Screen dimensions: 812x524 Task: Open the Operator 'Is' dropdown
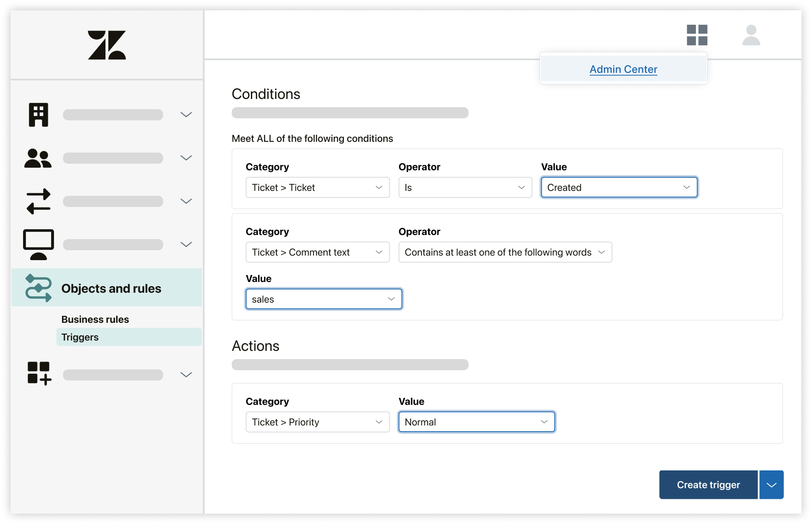click(x=465, y=187)
